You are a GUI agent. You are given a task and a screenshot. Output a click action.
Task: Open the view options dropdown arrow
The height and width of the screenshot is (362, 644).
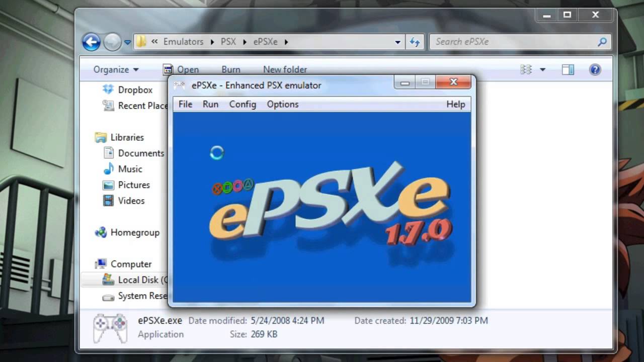click(542, 69)
